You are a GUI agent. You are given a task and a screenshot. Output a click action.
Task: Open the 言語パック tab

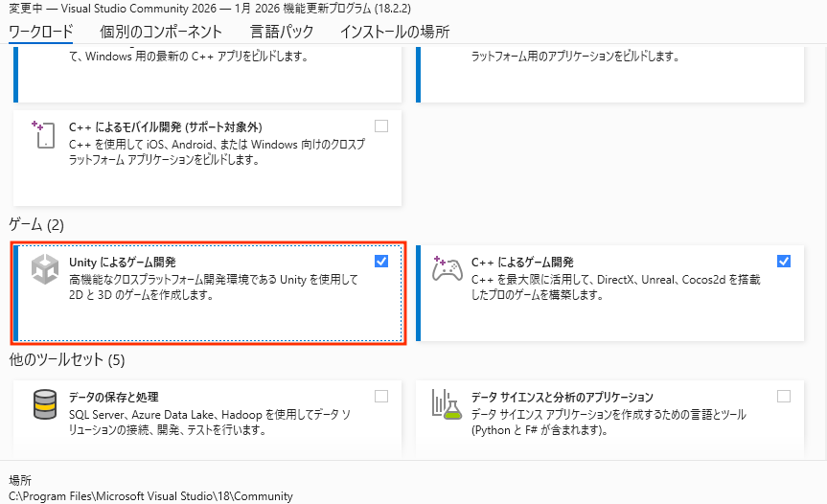tap(282, 31)
